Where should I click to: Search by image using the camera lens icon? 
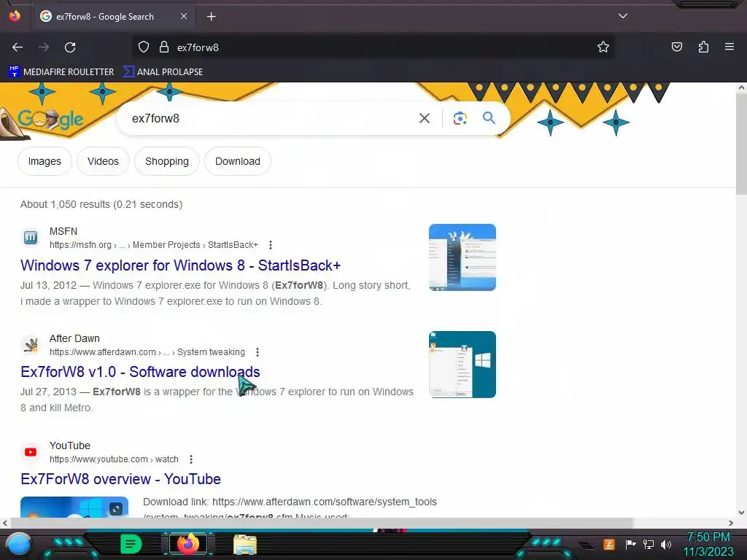460,118
